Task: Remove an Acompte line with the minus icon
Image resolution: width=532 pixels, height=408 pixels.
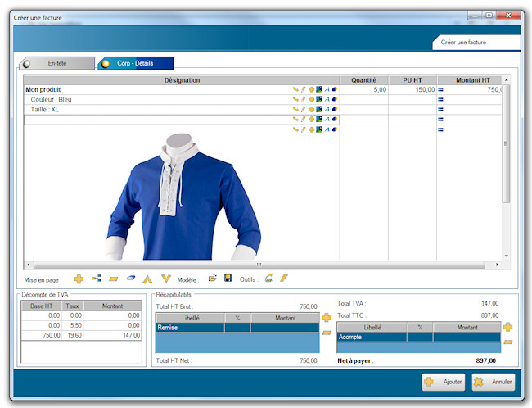Action: [508, 341]
